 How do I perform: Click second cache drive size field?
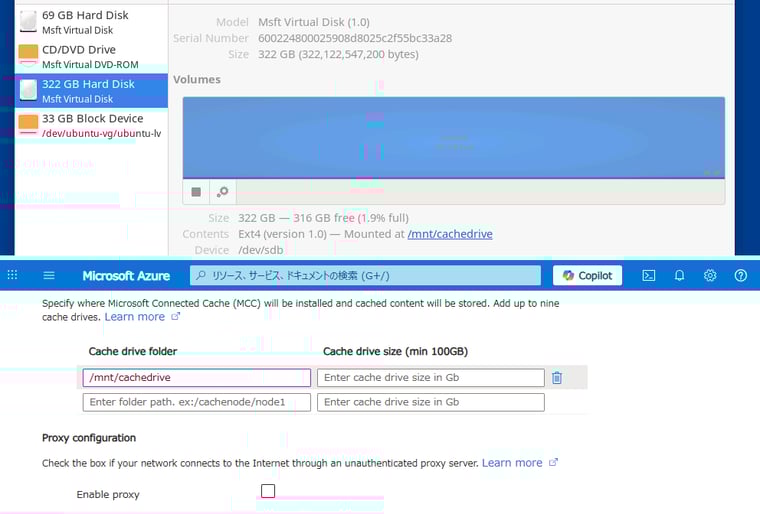pos(431,402)
